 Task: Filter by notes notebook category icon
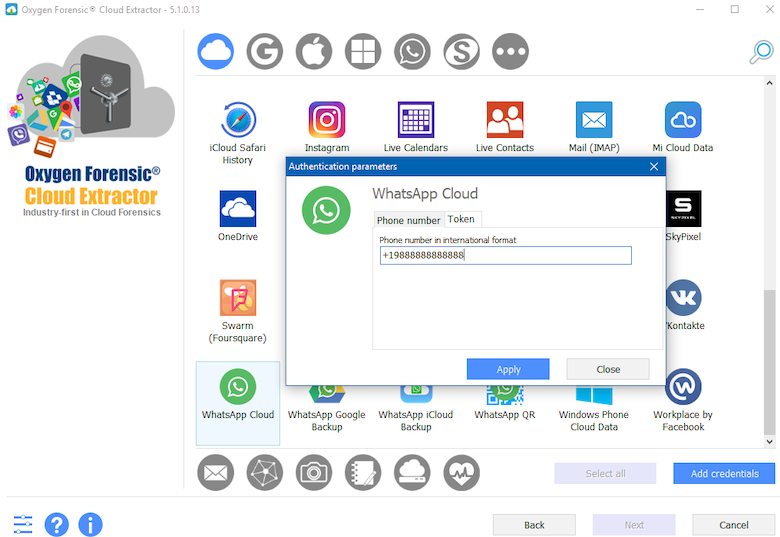(363, 472)
